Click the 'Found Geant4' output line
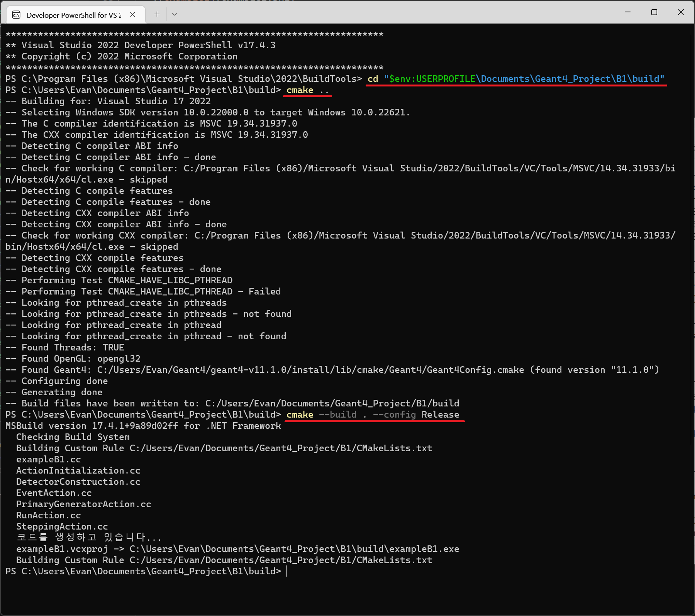The image size is (695, 616). [x=332, y=370]
